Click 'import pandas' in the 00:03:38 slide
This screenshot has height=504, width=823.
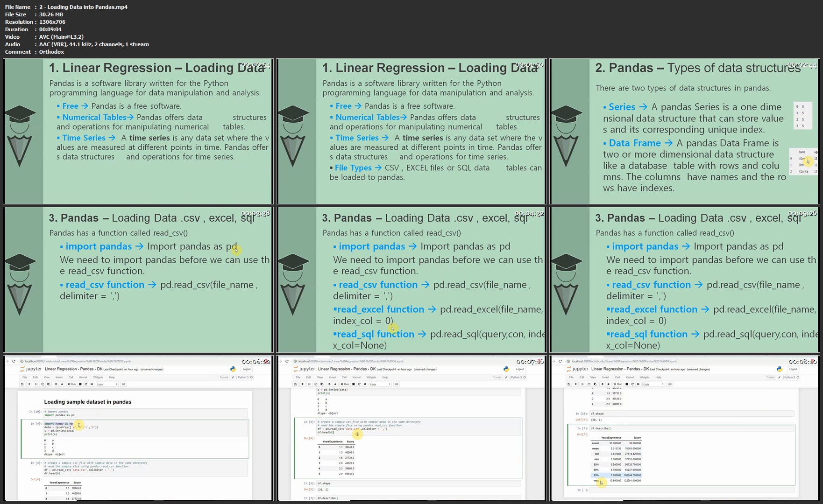(99, 246)
